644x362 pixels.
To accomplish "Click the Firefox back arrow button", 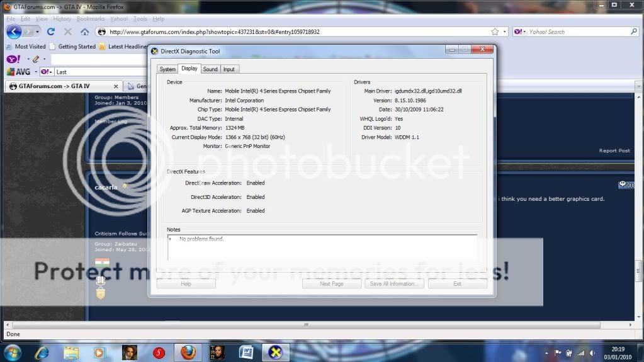I will (14, 31).
